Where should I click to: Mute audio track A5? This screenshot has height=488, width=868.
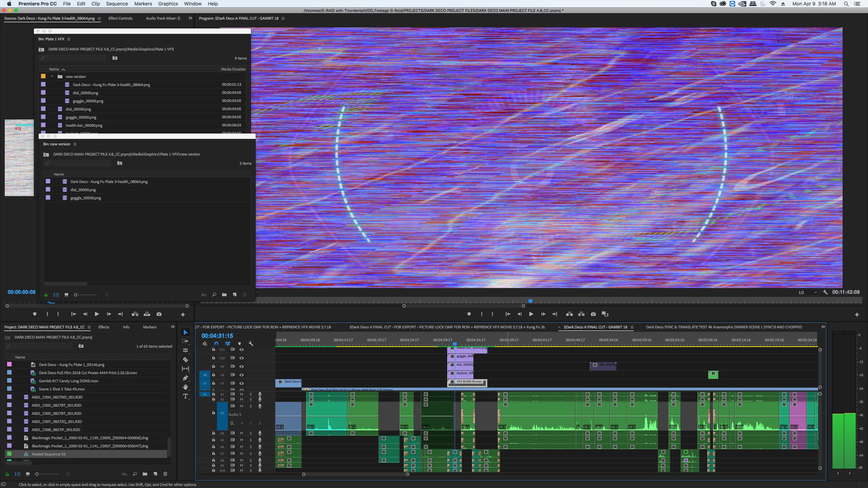tap(241, 440)
